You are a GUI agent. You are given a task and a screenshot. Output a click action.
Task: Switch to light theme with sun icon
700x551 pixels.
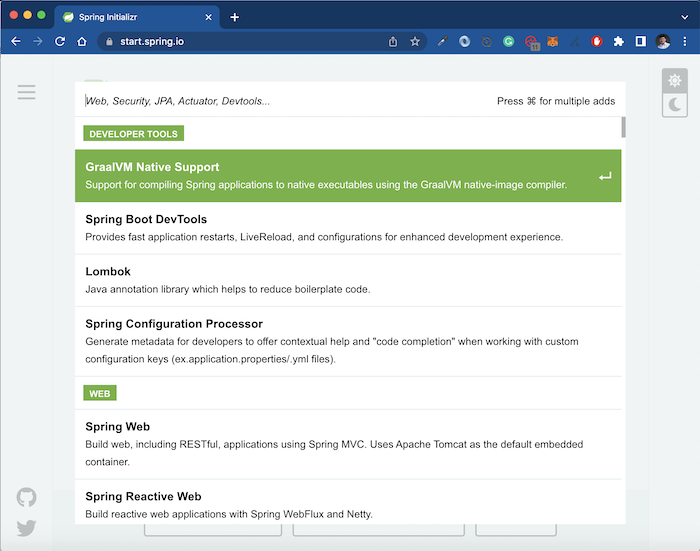pos(675,81)
